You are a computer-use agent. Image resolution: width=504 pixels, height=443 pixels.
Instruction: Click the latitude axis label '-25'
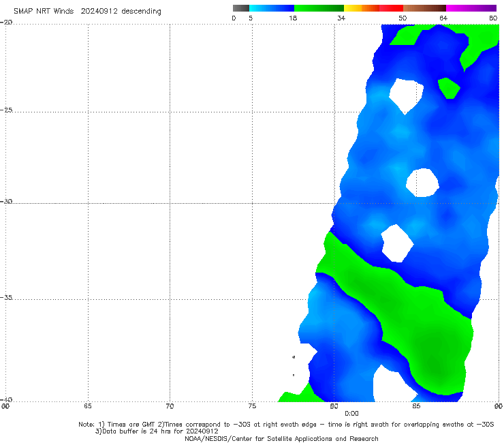pos(6,110)
